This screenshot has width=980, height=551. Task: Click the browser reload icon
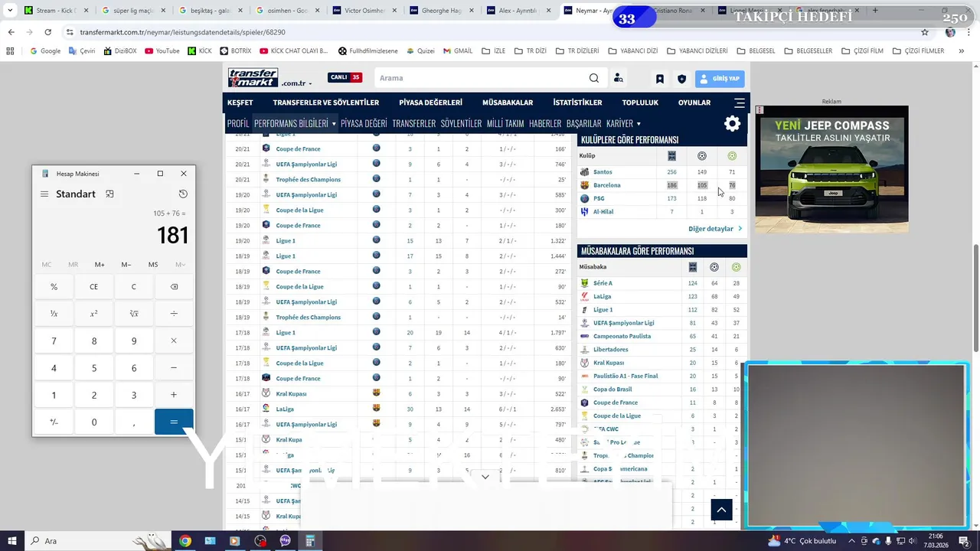click(47, 32)
